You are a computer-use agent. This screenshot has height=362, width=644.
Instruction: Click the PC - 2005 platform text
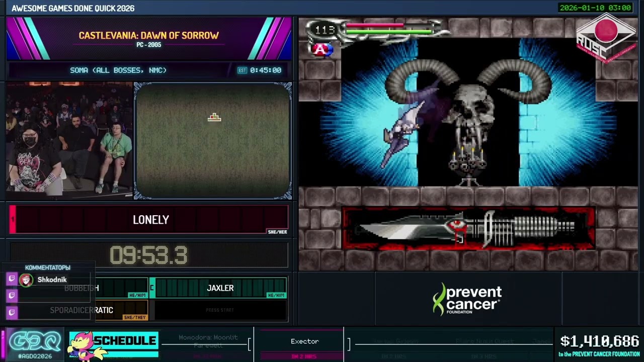point(148,45)
